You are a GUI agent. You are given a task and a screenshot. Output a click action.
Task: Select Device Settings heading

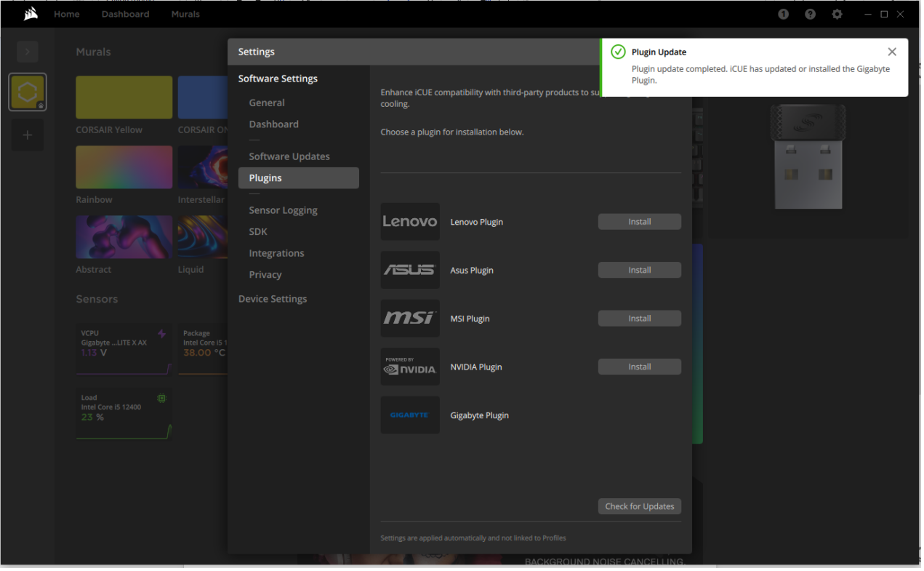coord(273,299)
